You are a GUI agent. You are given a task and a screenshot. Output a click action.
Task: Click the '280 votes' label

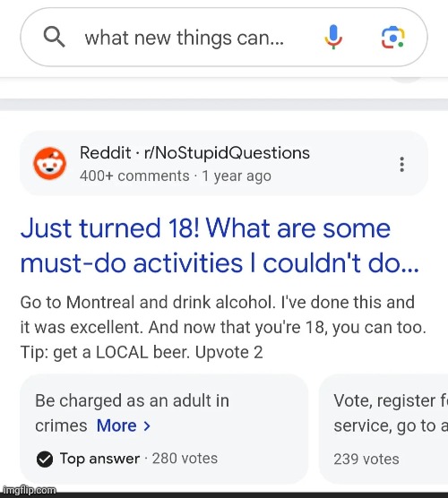pos(185,459)
